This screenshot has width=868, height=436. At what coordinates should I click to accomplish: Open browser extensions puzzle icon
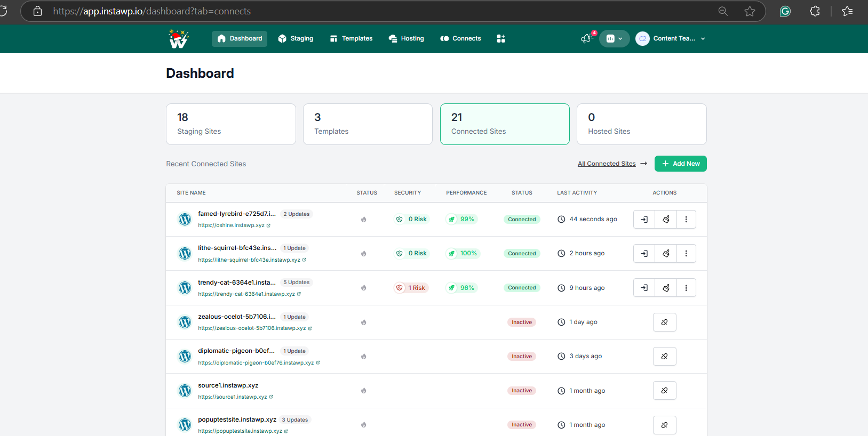[815, 11]
